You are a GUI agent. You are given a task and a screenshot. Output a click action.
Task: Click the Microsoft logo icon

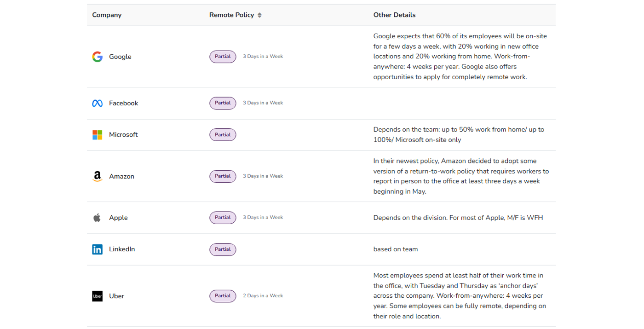click(x=97, y=135)
